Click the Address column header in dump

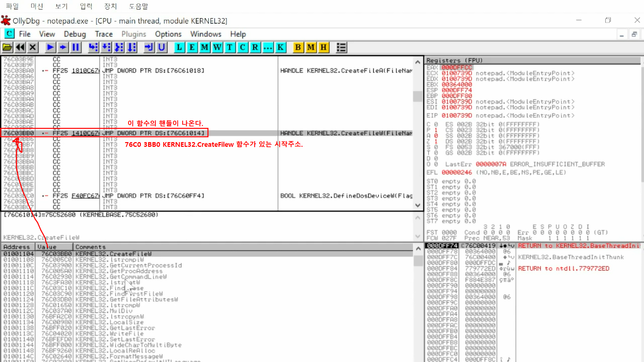pyautogui.click(x=19, y=247)
